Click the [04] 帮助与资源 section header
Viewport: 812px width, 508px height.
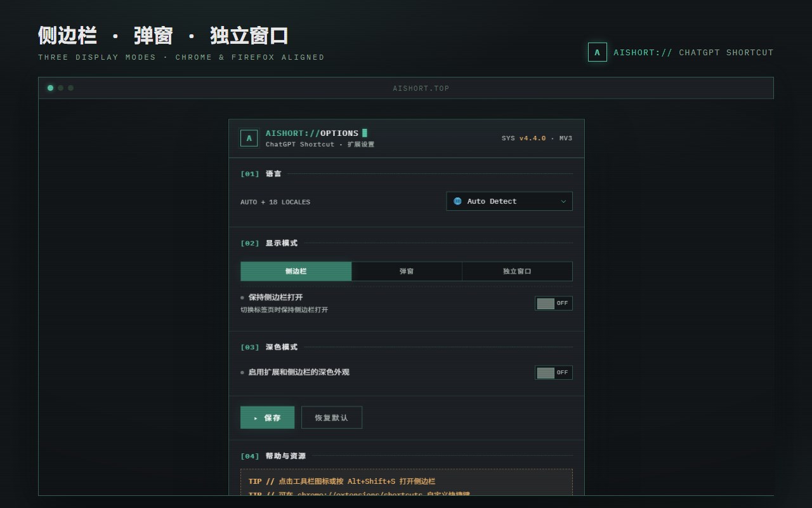(x=273, y=456)
